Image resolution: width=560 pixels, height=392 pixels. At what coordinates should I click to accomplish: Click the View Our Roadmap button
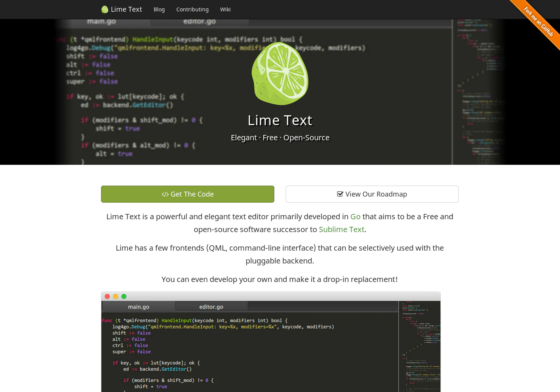(372, 194)
